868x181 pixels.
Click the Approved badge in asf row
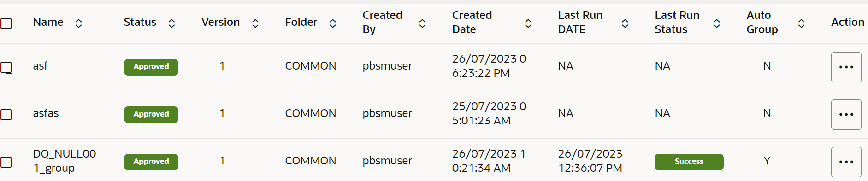click(151, 67)
